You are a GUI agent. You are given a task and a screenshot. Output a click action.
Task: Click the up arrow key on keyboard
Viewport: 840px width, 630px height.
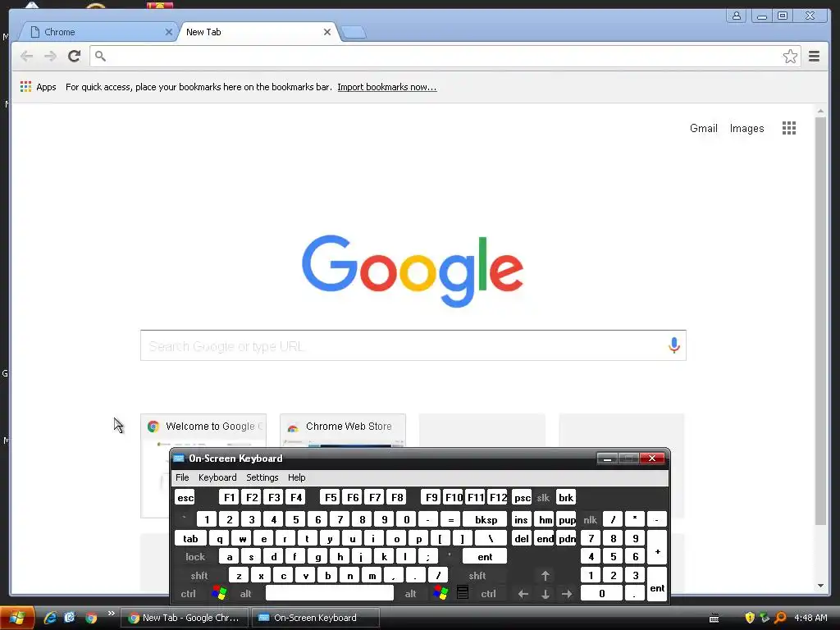coord(546,576)
